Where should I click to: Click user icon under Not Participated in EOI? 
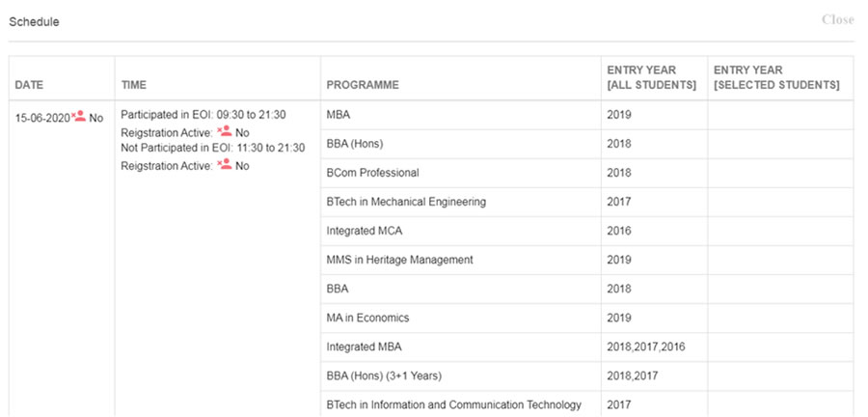coord(224,164)
